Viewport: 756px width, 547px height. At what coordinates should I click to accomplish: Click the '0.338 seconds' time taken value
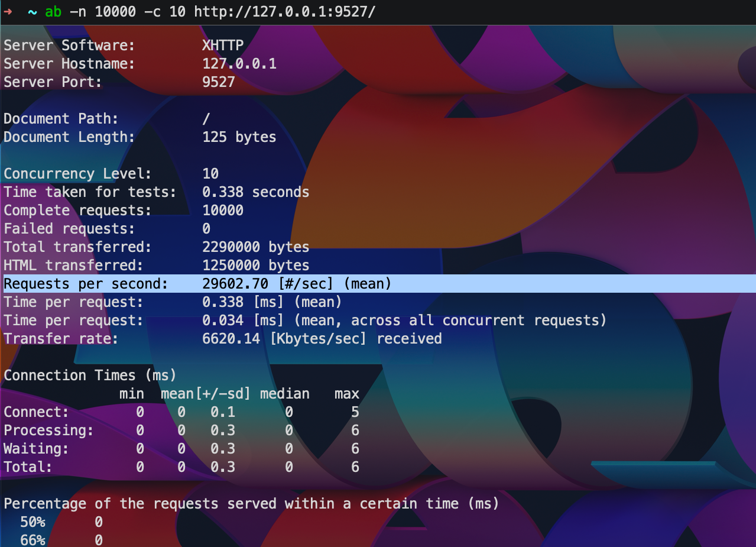[255, 192]
